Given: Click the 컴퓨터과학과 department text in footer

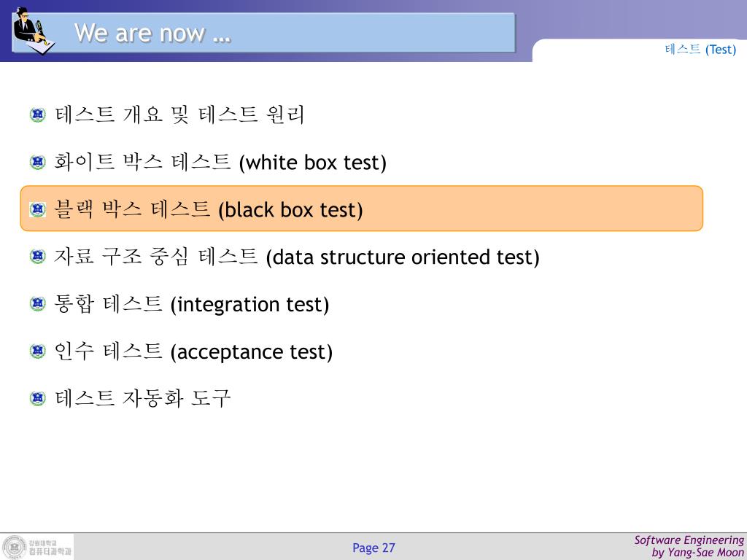Looking at the screenshot, I should [x=50, y=551].
